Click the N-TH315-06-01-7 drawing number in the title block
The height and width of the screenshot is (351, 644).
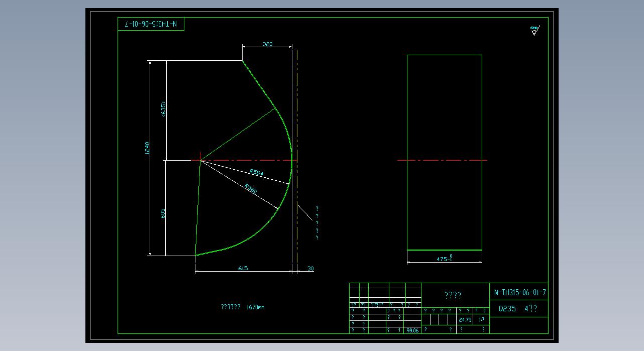tap(520, 292)
